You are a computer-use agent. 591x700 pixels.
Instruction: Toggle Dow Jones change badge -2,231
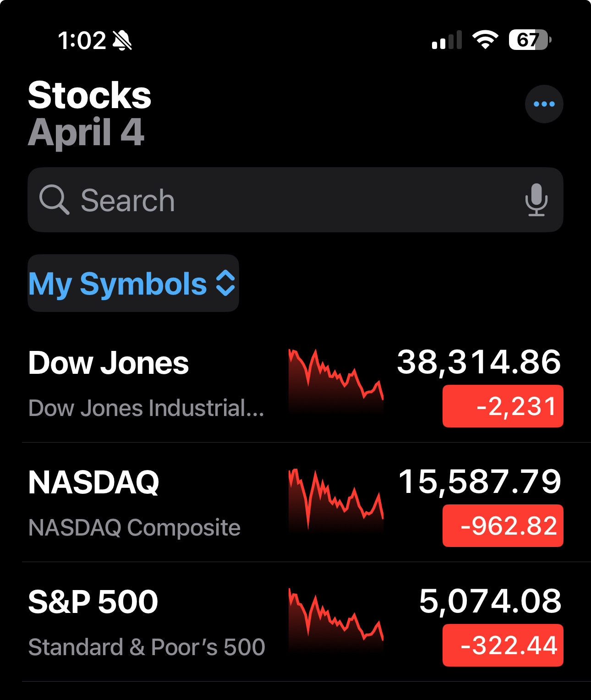click(503, 406)
